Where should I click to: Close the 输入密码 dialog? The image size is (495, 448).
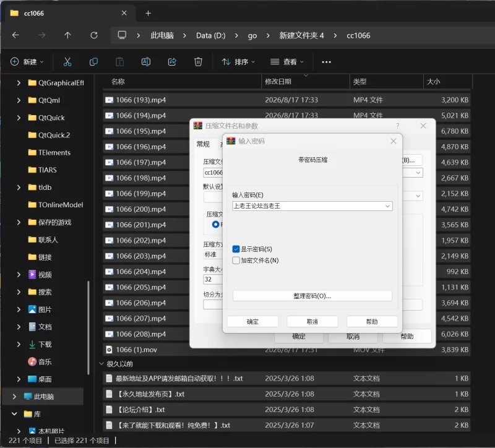click(394, 141)
